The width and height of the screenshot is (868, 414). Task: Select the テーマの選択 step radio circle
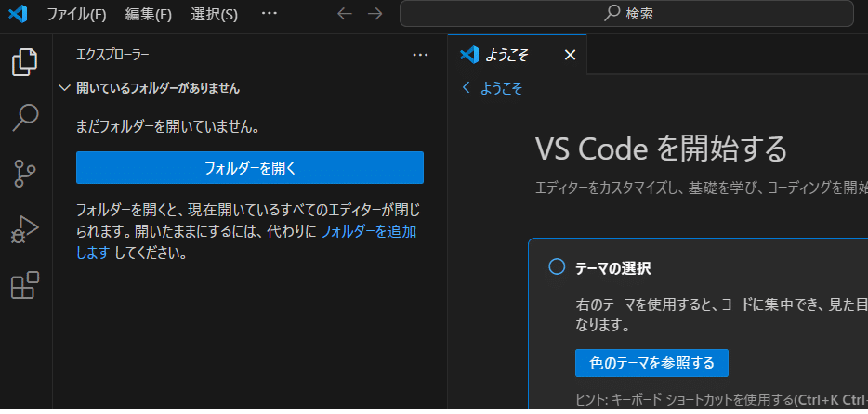557,267
